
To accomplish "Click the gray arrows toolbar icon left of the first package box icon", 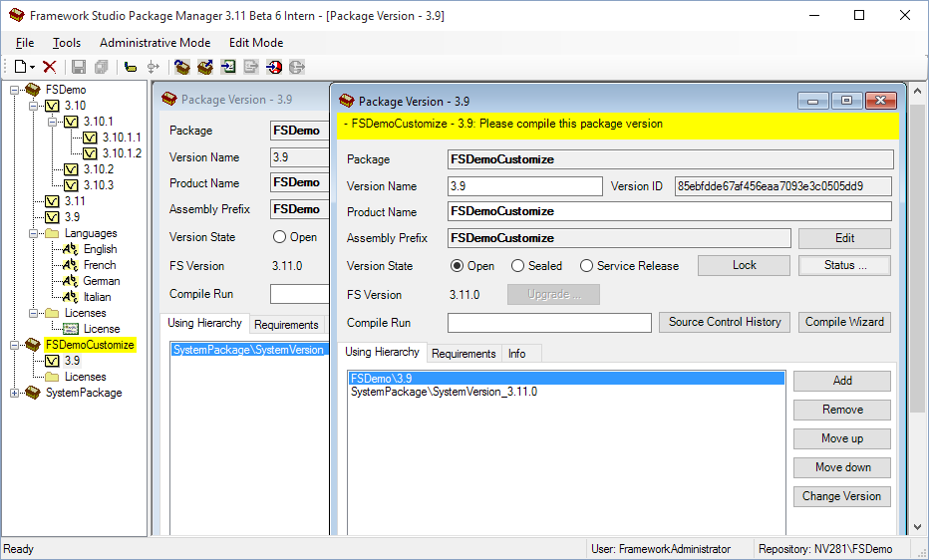I will 154,67.
